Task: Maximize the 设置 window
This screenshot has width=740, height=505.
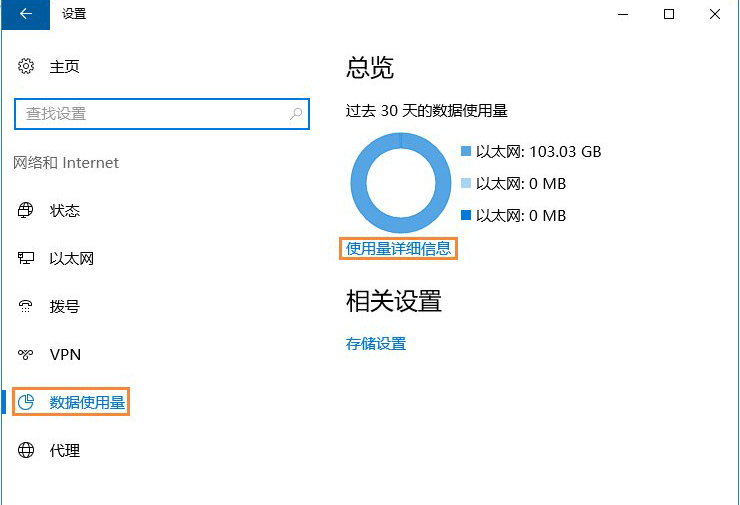Action: pyautogui.click(x=669, y=14)
